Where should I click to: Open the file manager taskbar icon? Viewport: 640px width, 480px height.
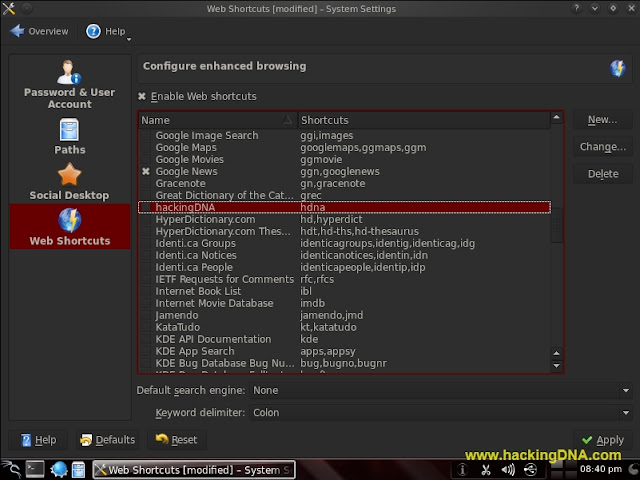tap(78, 469)
